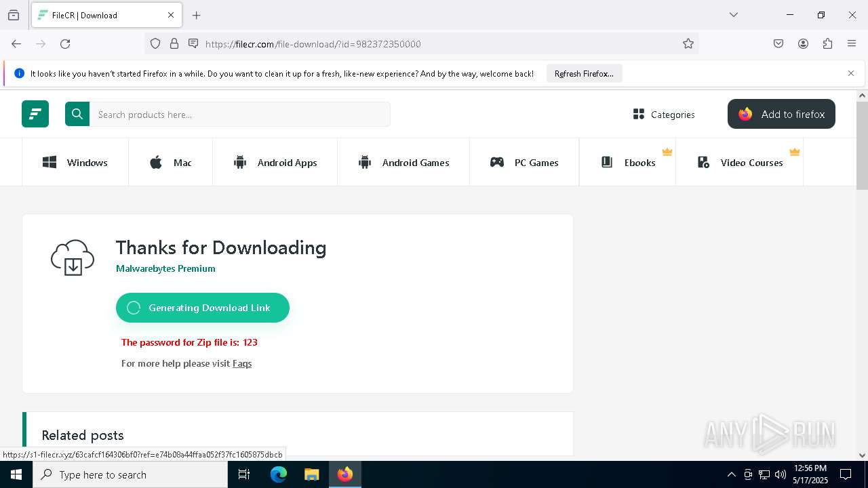Screen dimensions: 868x488
Task: Click the FileCR logo icon
Action: (35, 114)
